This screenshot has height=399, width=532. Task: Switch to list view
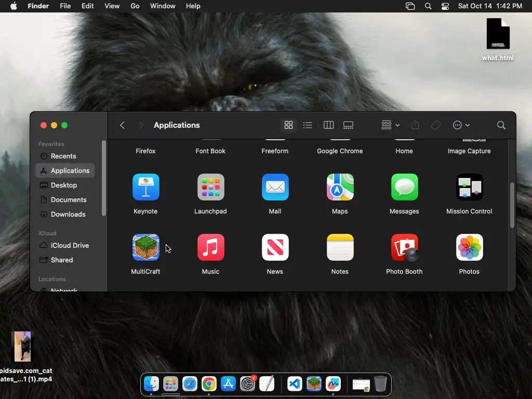[308, 125]
